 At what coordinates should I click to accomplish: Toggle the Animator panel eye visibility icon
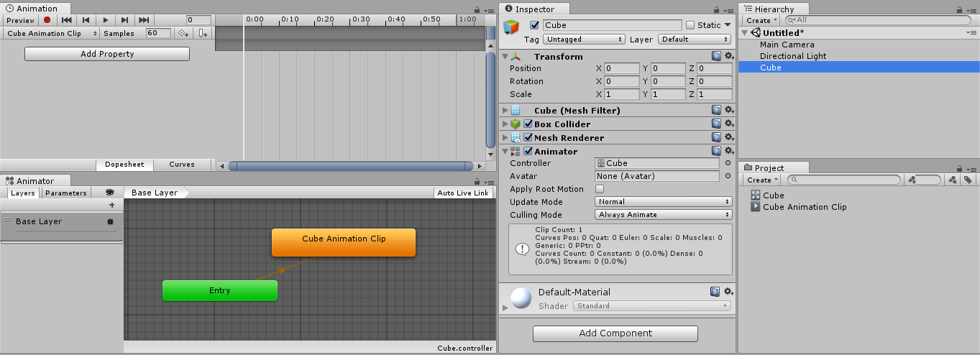[109, 193]
